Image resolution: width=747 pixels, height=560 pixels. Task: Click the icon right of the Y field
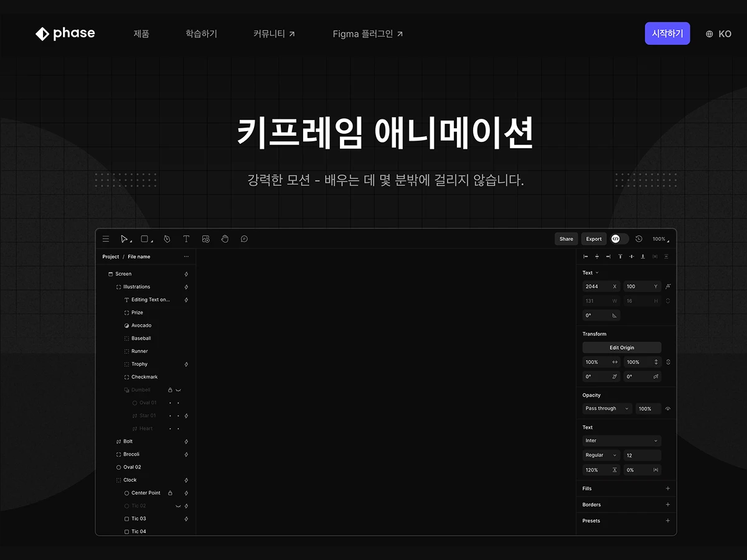pos(668,286)
